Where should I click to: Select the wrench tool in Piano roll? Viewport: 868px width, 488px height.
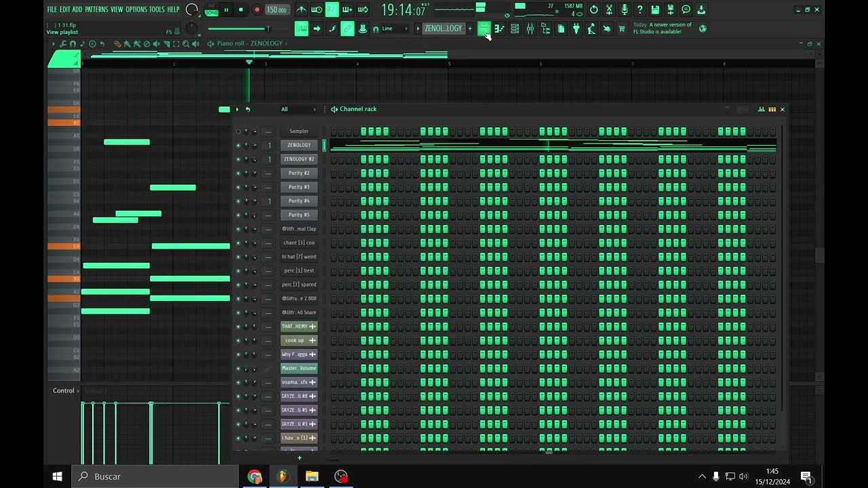63,44
